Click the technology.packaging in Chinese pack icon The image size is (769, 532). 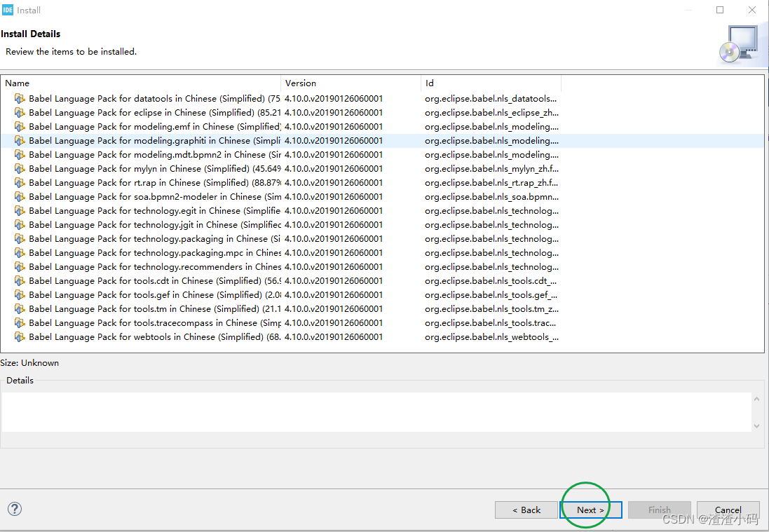tap(20, 239)
